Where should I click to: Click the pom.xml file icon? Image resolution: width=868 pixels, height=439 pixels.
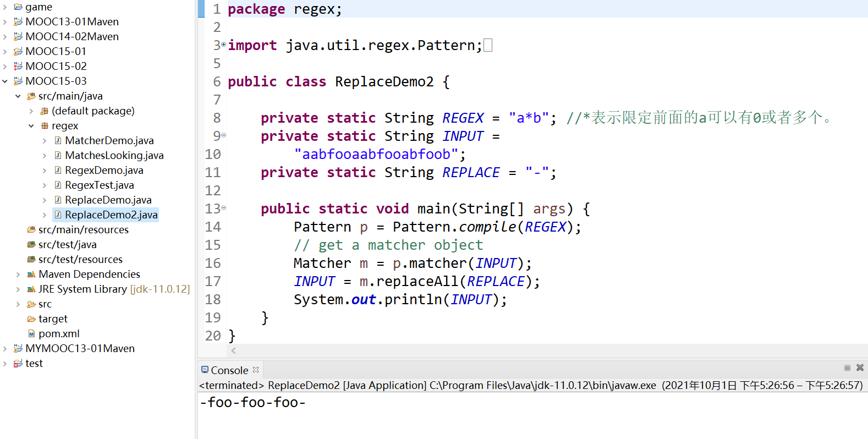click(31, 334)
